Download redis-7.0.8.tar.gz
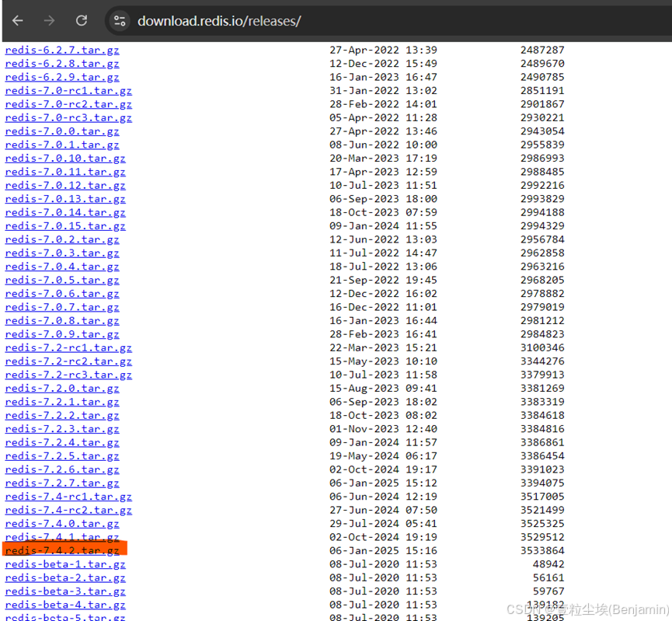Viewport: 672px width, 621px height. 62,321
